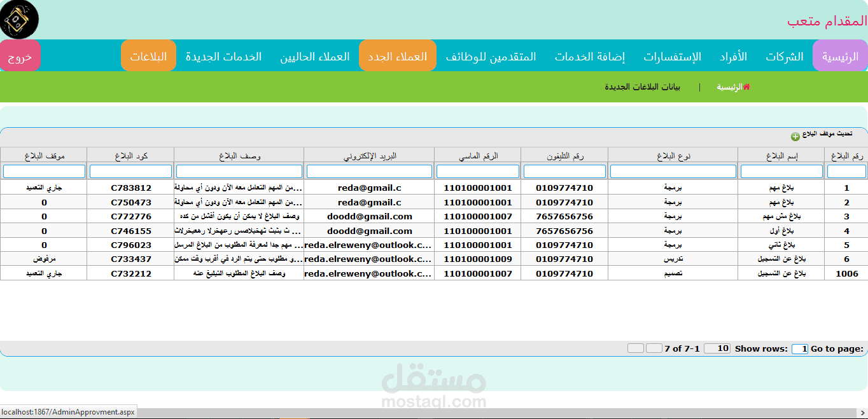Screen dimensions: 868x419
Task: Focus the filter box under رقم التليفون
Action: tap(564, 172)
